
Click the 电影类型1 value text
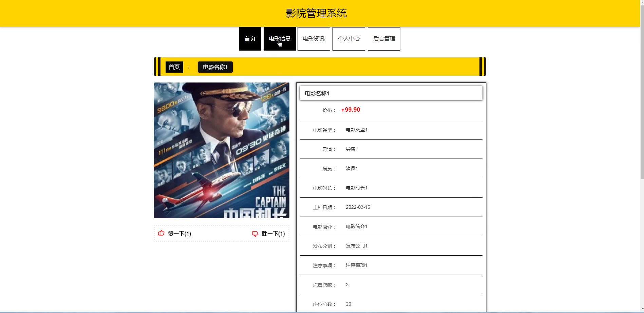(x=357, y=130)
